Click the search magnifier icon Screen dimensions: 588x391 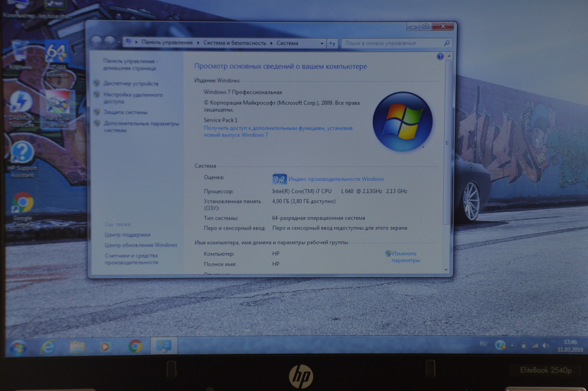[x=447, y=43]
